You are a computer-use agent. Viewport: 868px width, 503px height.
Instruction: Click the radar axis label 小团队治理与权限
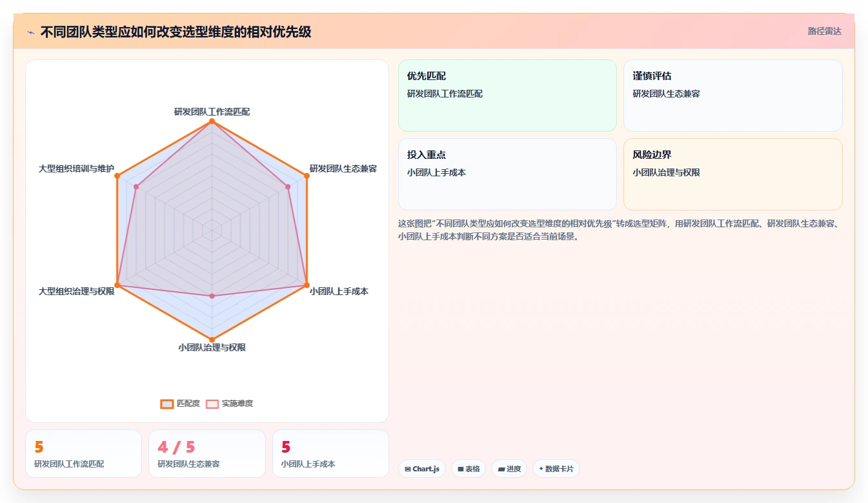tap(212, 347)
